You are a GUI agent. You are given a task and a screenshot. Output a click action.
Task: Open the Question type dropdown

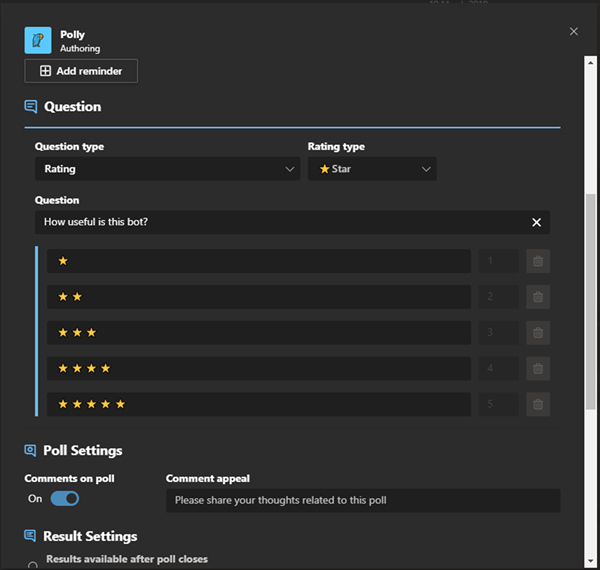pyautogui.click(x=167, y=169)
